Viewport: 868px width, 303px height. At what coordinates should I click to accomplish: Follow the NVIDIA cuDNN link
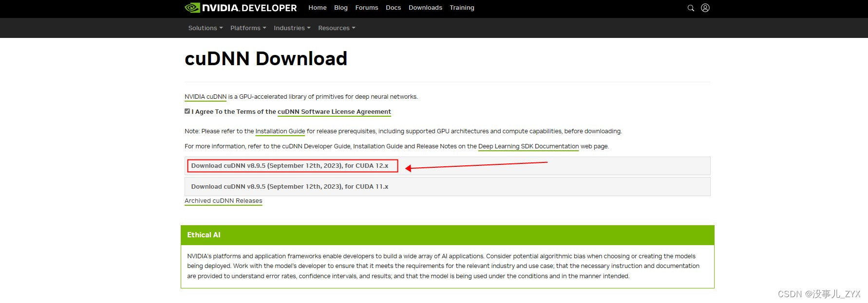point(206,97)
